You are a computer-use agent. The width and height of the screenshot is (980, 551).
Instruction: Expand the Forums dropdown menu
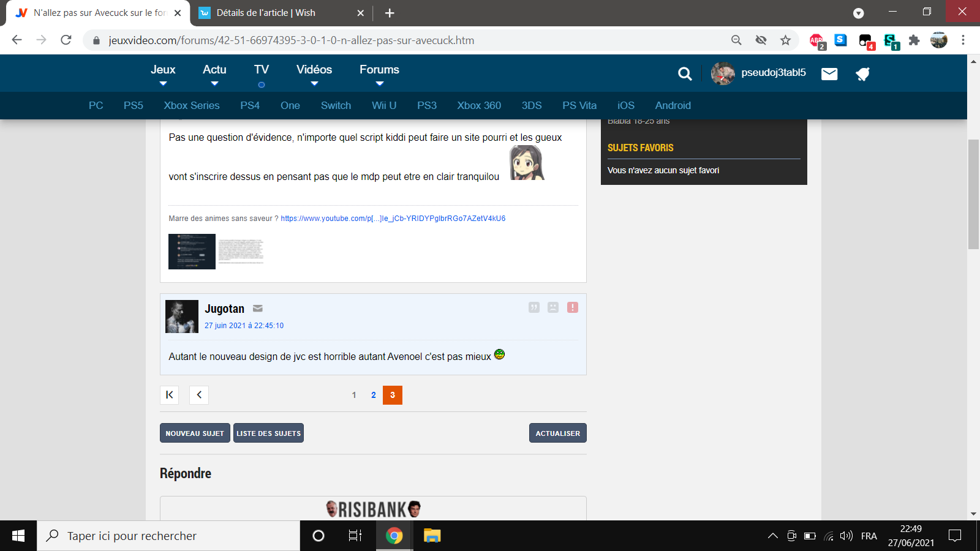[x=379, y=73]
